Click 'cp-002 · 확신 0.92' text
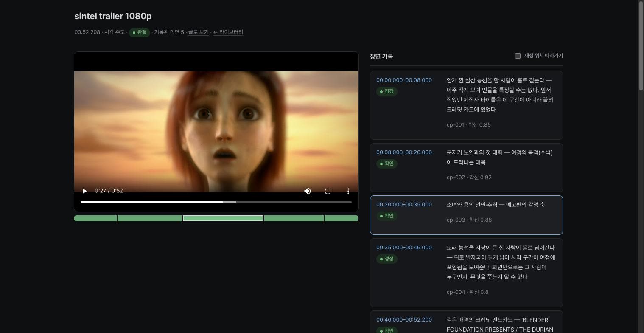 [469, 178]
